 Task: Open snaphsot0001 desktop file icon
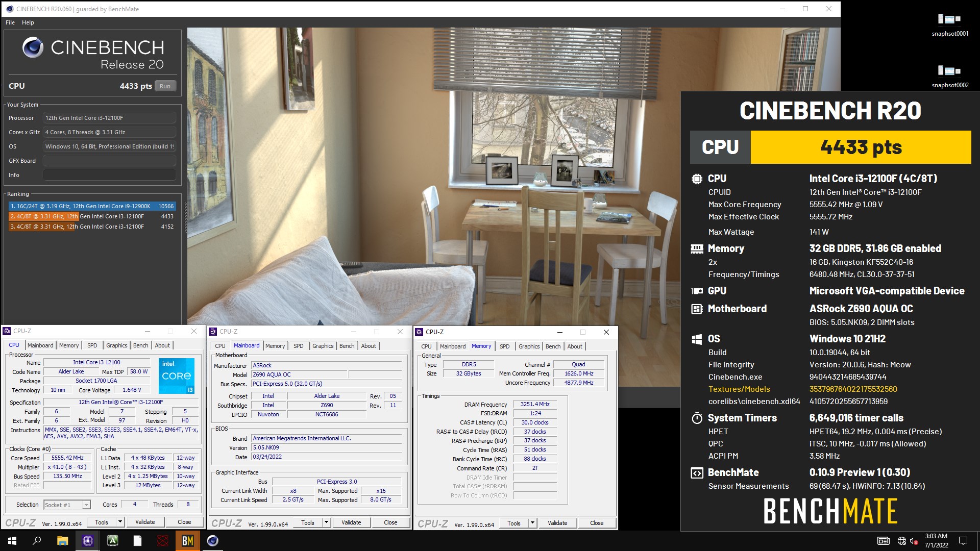click(949, 23)
